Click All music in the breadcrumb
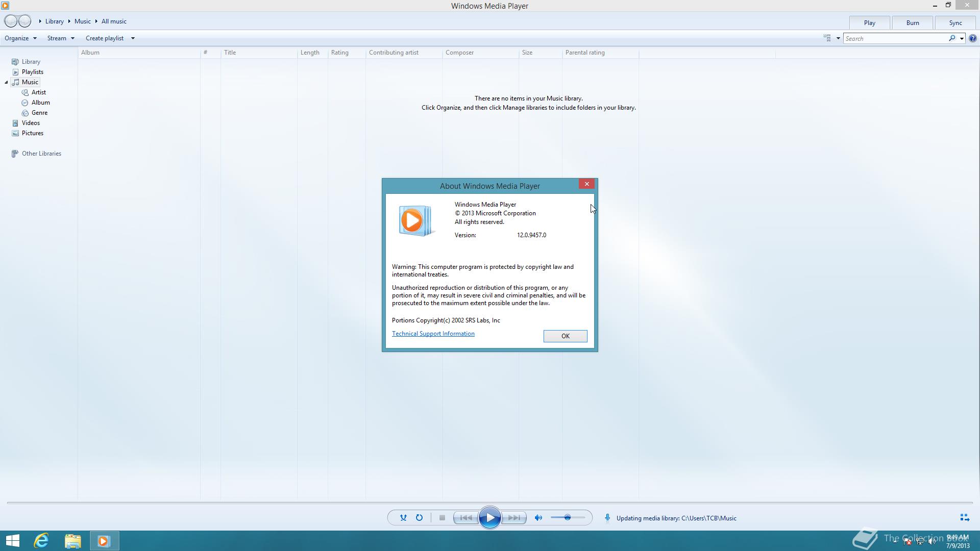This screenshot has width=980, height=551. click(114, 21)
